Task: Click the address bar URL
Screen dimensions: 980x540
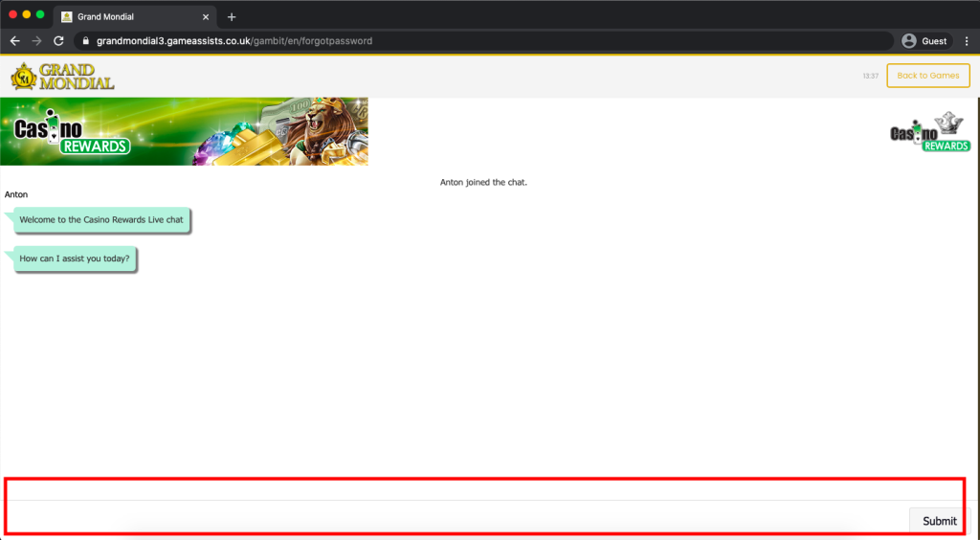Action: 234,41
